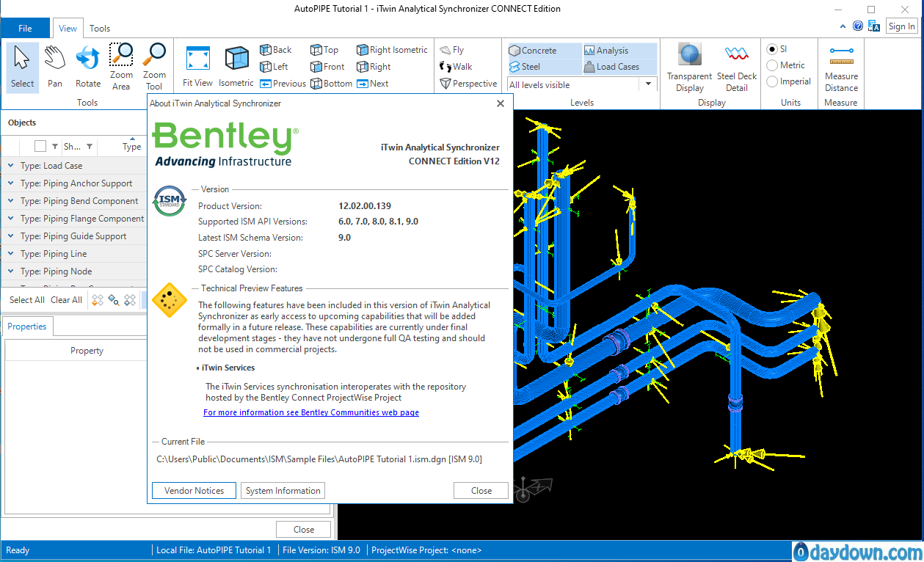Expand Type: Piping Anchor Support group

click(x=11, y=183)
